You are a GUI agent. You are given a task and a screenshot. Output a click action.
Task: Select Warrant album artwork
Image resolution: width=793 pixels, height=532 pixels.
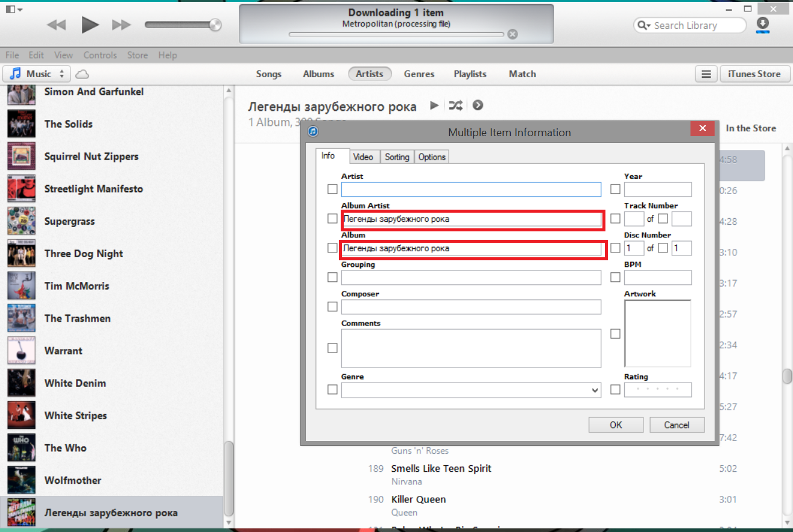click(x=21, y=351)
